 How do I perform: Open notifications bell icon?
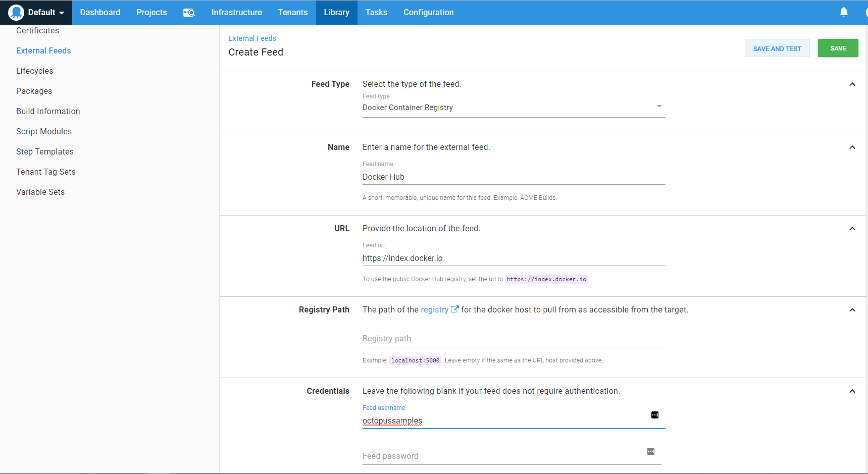pyautogui.click(x=843, y=12)
